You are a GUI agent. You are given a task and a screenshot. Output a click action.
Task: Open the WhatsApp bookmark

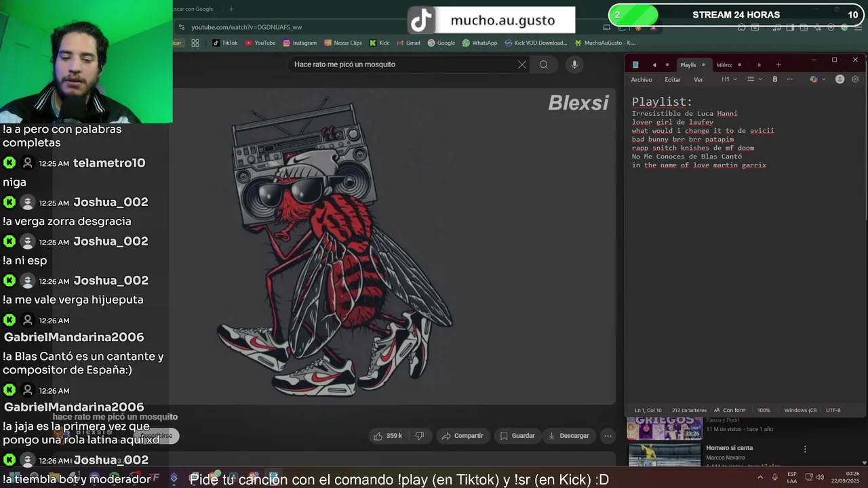(479, 43)
